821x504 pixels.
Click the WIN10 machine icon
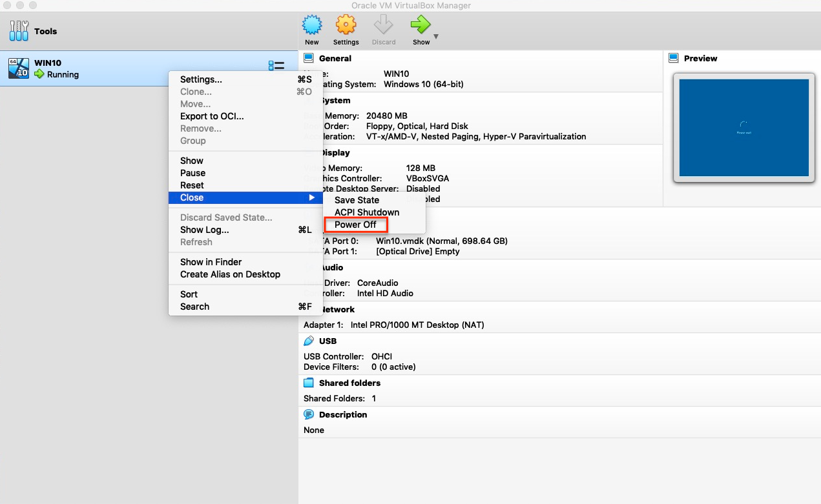click(19, 68)
